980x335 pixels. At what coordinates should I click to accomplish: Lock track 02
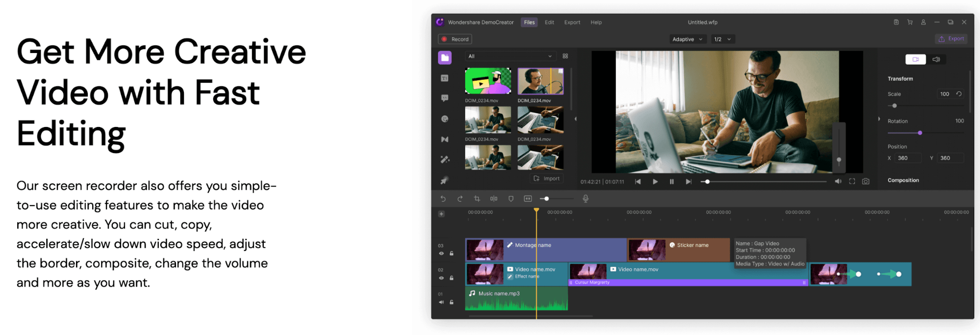pyautogui.click(x=452, y=278)
